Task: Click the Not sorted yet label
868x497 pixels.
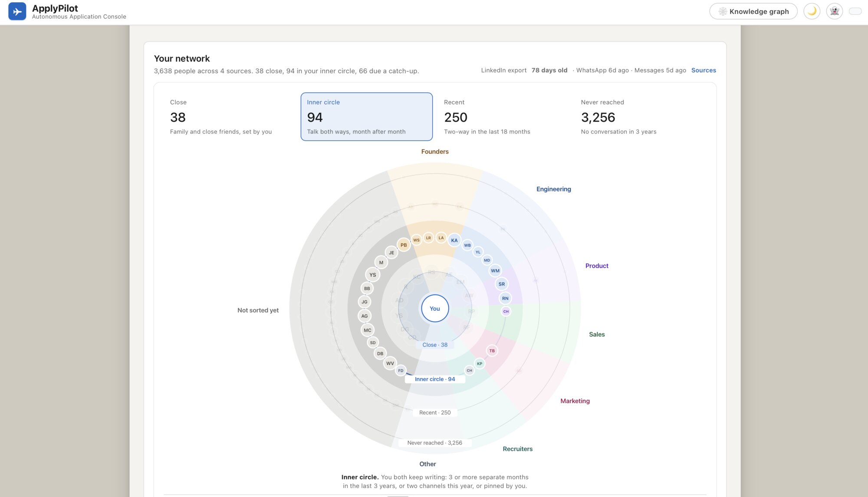Action: coord(258,310)
